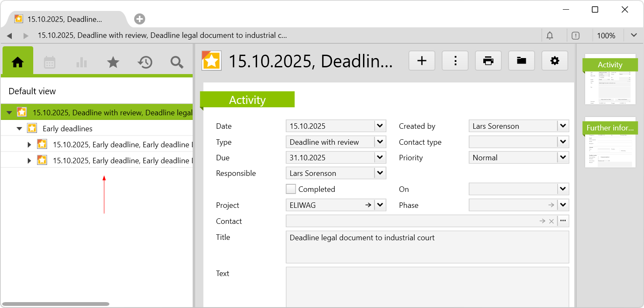
Task: Click the print button
Action: click(x=488, y=61)
